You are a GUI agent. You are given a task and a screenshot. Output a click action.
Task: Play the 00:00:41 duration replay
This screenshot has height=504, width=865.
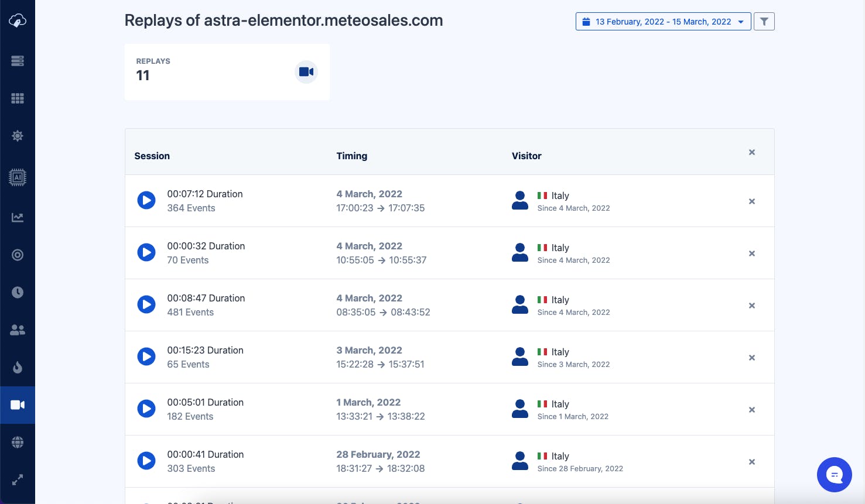coord(146,461)
